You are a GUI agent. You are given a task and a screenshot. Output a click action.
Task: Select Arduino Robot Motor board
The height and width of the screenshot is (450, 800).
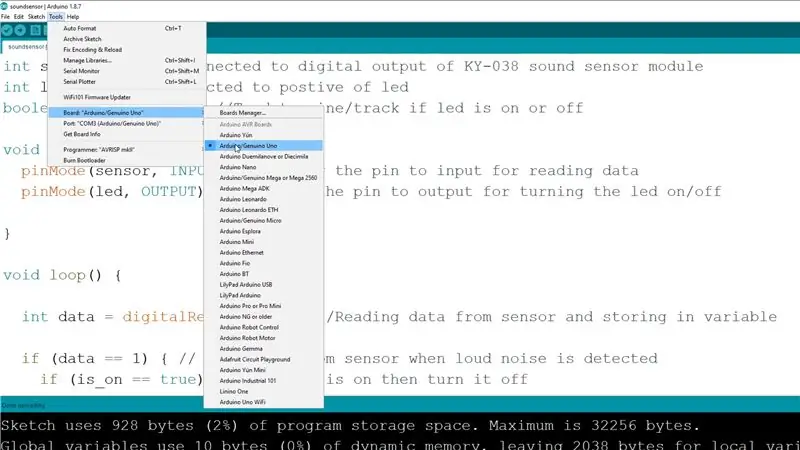(x=263, y=339)
